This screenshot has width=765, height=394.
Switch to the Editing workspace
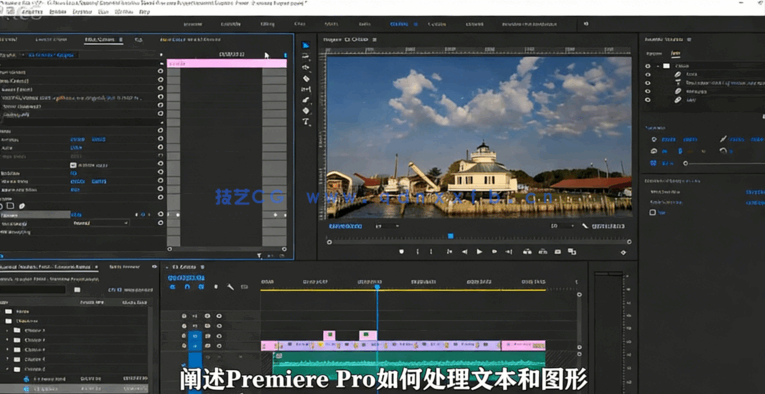(x=267, y=24)
